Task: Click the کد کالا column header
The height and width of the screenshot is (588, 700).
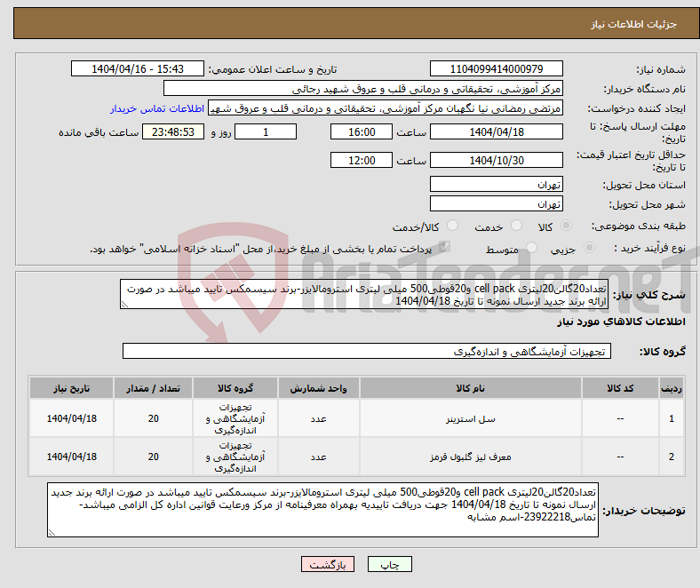Action: (620, 388)
